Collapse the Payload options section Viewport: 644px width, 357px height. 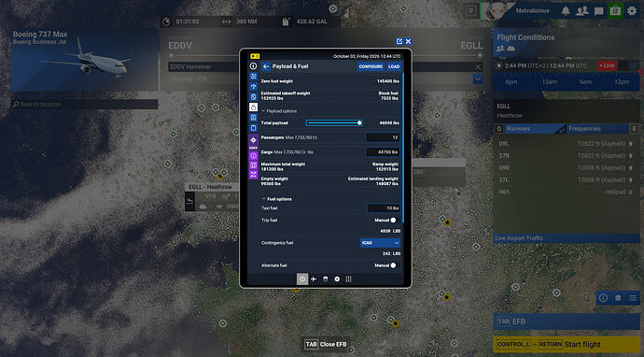pyautogui.click(x=279, y=111)
